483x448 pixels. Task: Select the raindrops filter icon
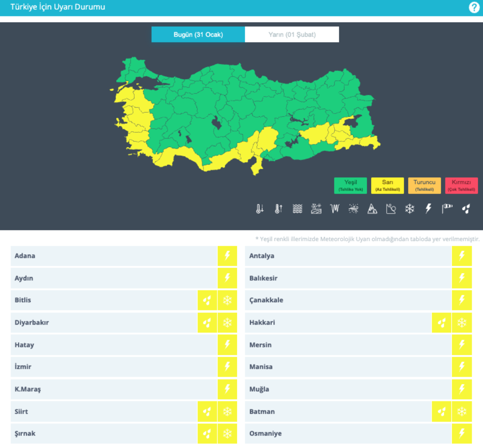(x=466, y=209)
